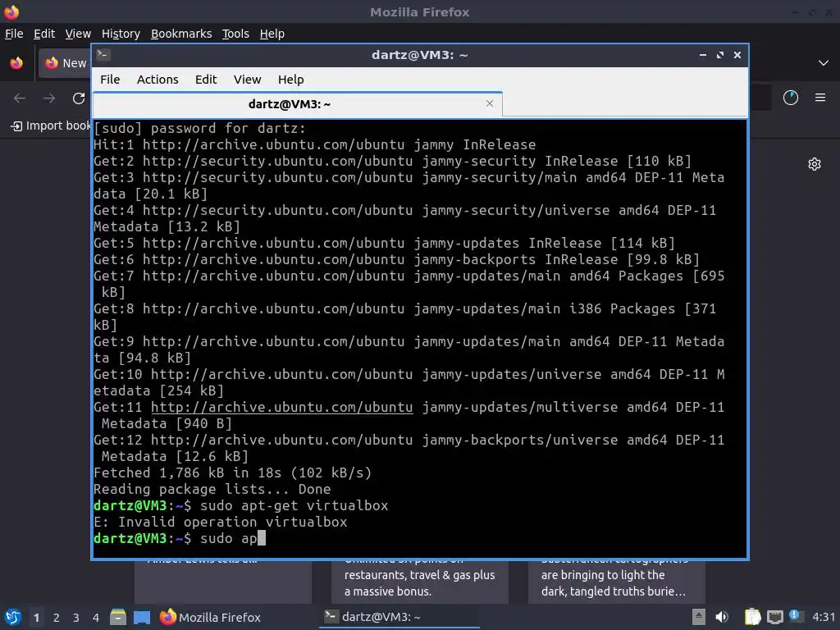The image size is (840, 630).
Task: Click 'Fetched 1,786 kB in 18s' line
Action: tap(232, 472)
